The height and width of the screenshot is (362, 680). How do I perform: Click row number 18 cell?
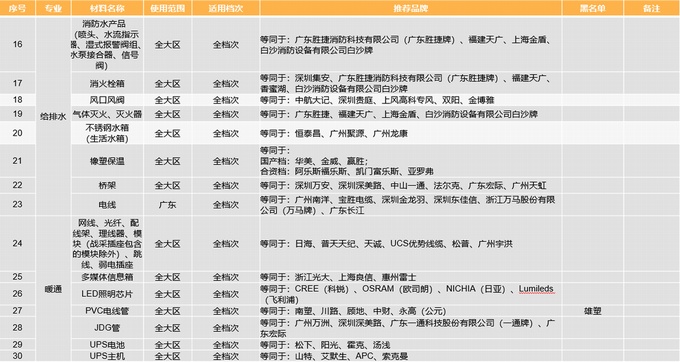17,100
